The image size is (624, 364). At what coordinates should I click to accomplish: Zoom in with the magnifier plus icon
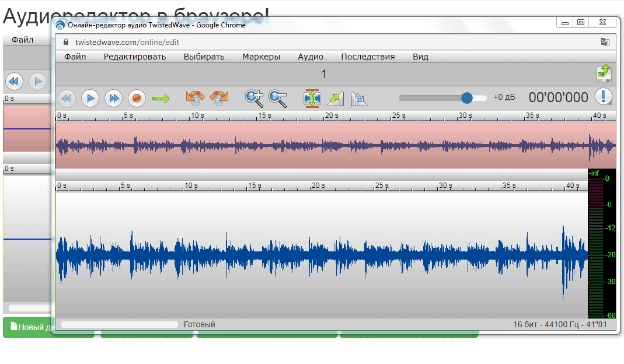[x=254, y=98]
